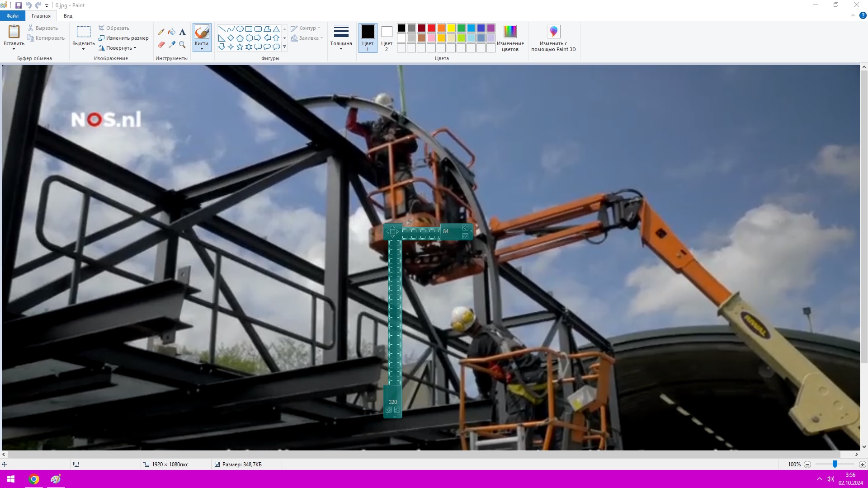Select the Eraser tool
This screenshot has width=868, height=488.
pos(161,44)
